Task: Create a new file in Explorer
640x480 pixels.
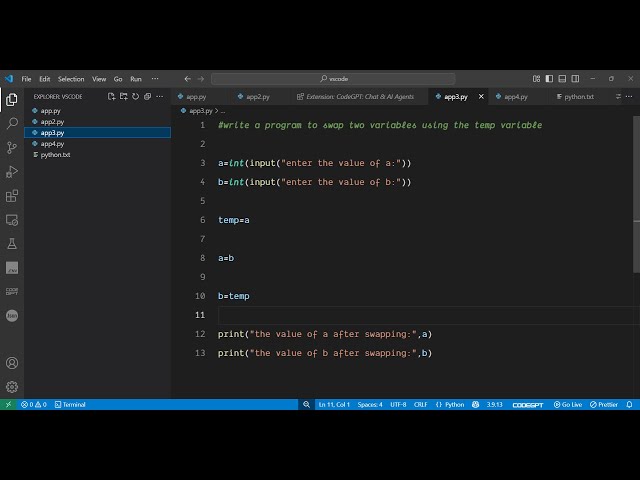Action: coord(111,96)
